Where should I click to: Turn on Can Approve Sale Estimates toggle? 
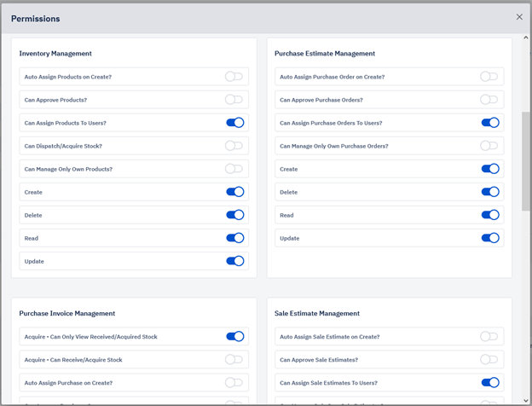(489, 360)
